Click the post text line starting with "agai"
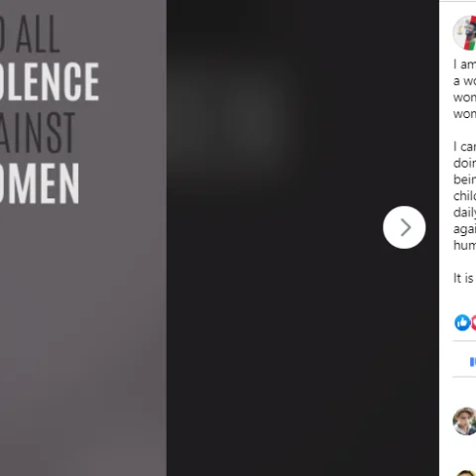Screen dimensions: 476x476 pos(465,229)
